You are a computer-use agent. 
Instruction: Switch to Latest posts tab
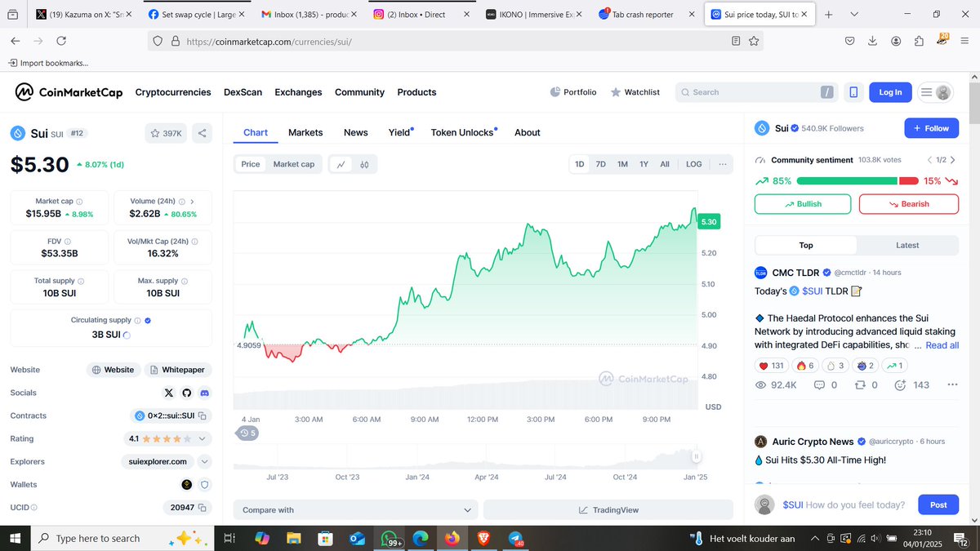[907, 245]
